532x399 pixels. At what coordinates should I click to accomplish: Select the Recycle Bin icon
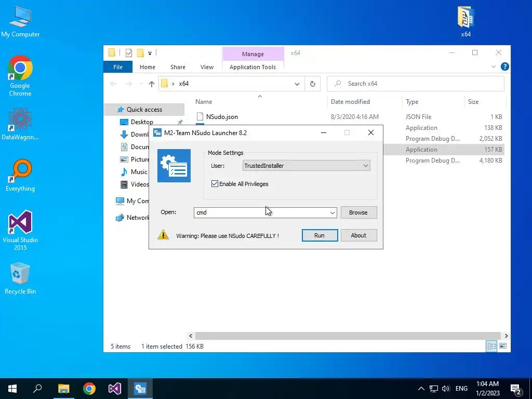click(20, 278)
